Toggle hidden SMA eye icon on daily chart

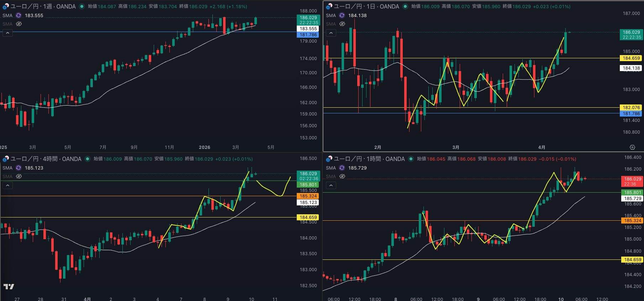click(x=342, y=24)
